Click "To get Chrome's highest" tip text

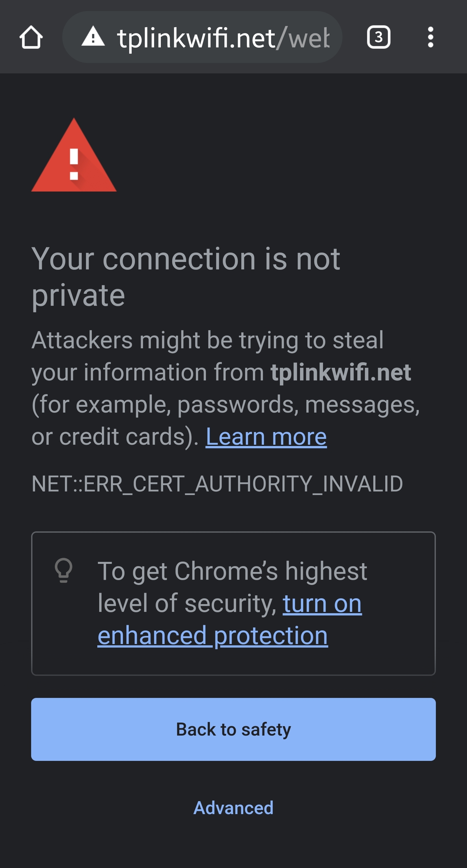(232, 571)
